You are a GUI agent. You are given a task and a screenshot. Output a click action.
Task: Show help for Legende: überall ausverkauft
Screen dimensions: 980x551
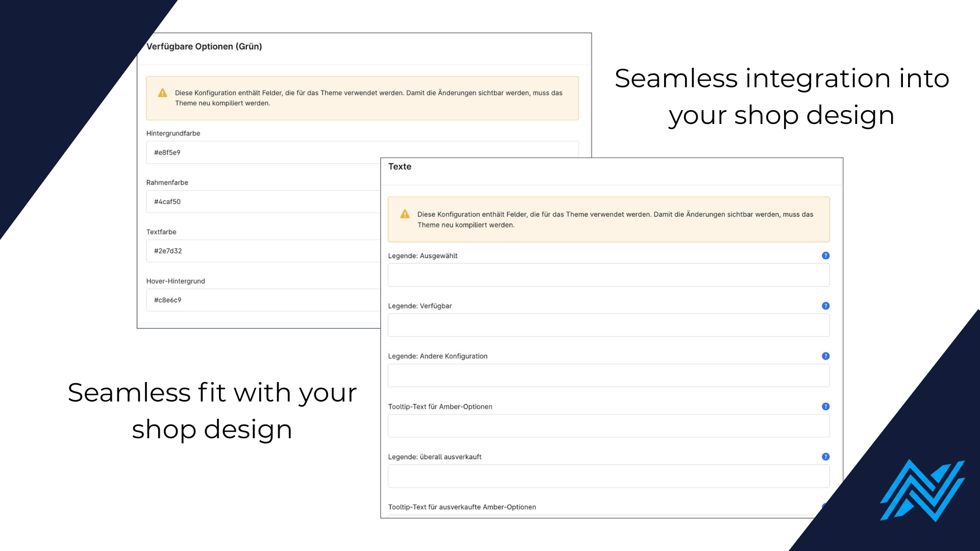pyautogui.click(x=825, y=457)
